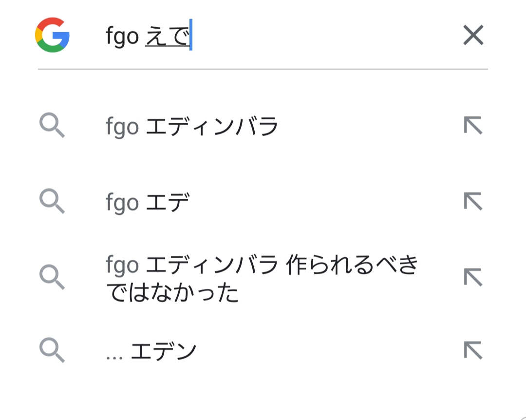526x420 pixels.
Task: Fill query with "... エデン" suggestion arrow
Action: point(473,350)
